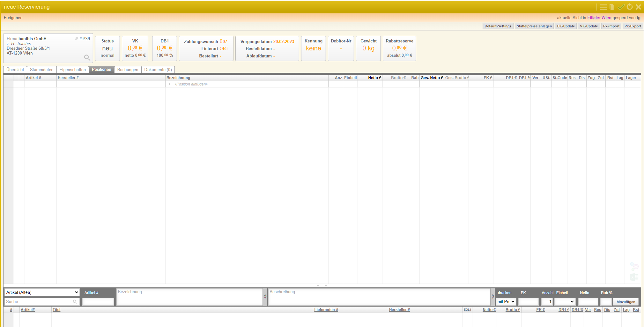Click the Px-Export button
The width and height of the screenshot is (644, 327).
point(633,26)
